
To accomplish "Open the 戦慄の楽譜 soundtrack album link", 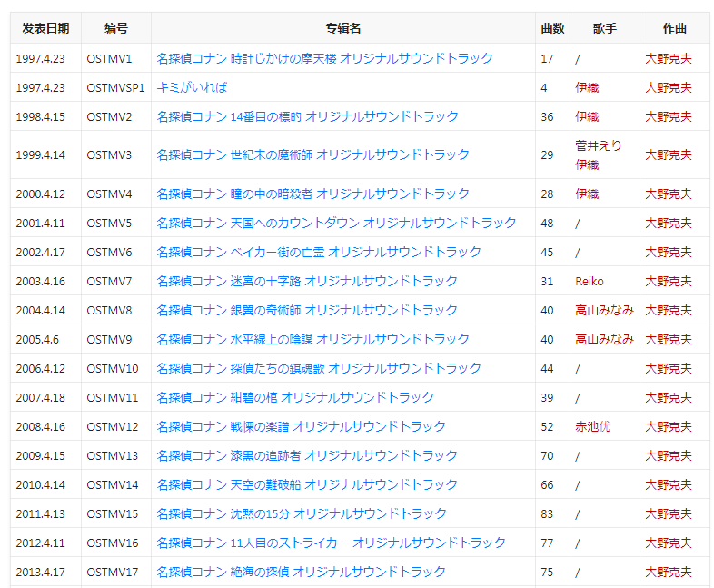I will coord(301,427).
